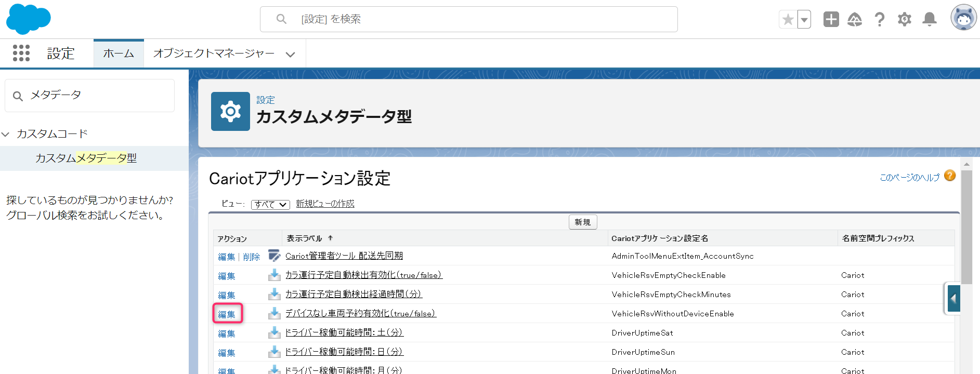Click the package icon for デバイスなし車両予約有効化
The height and width of the screenshot is (374, 980).
[x=274, y=313]
